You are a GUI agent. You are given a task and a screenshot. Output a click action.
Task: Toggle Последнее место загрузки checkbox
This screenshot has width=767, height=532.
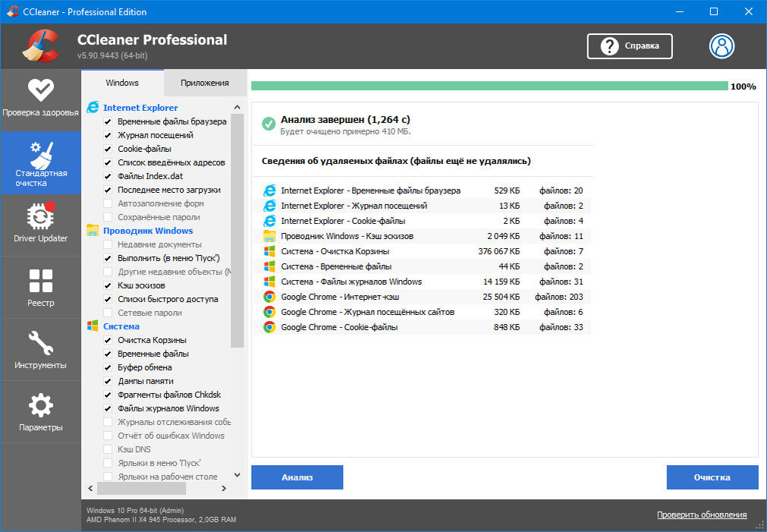pyautogui.click(x=108, y=190)
